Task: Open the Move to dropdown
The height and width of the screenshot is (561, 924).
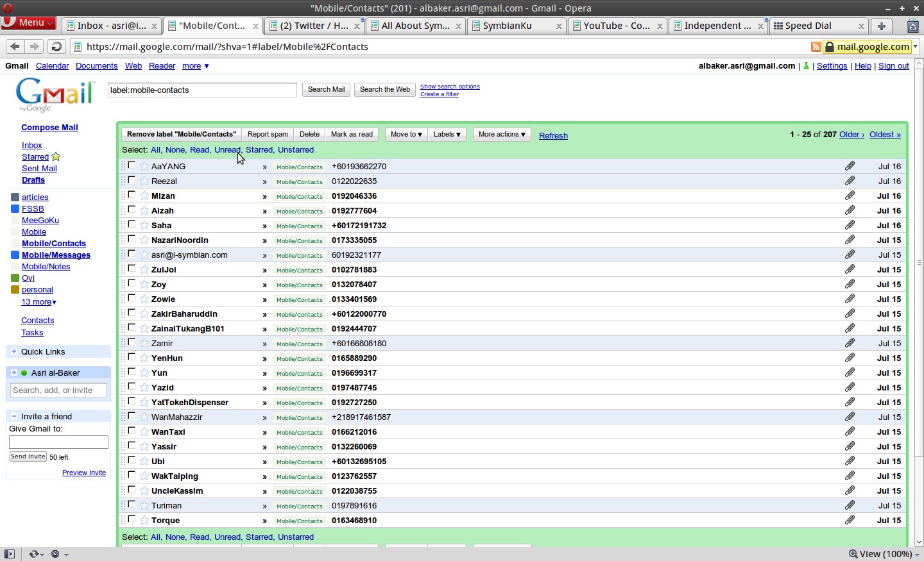Action: point(406,134)
